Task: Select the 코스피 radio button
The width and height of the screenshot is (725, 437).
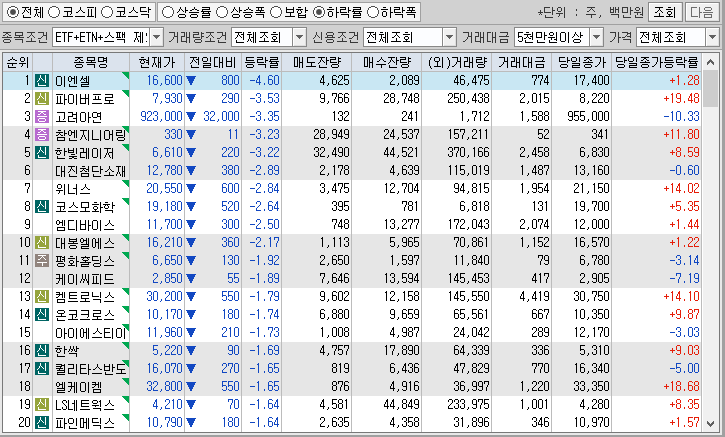Action: point(54,12)
